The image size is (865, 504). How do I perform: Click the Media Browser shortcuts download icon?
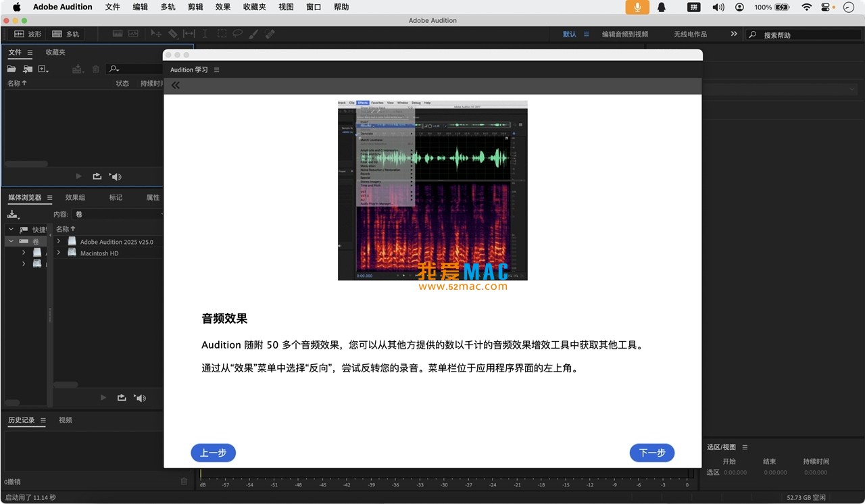(12, 214)
